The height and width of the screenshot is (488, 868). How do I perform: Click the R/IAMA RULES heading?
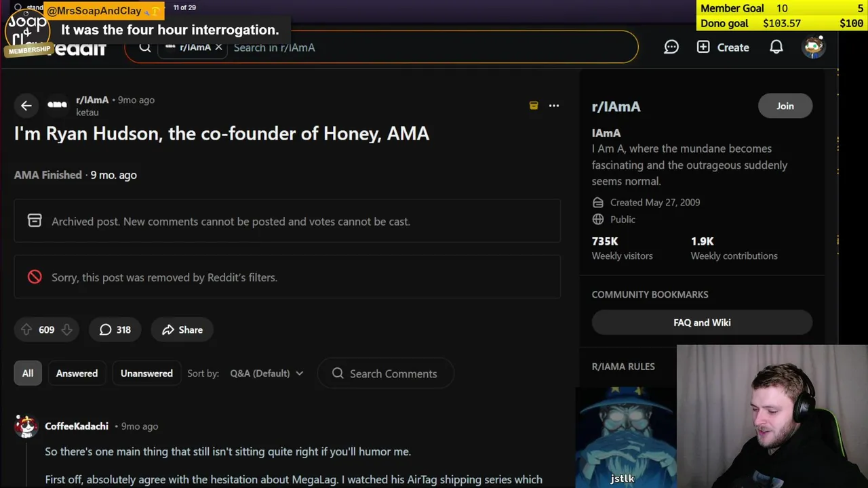[623, 367]
